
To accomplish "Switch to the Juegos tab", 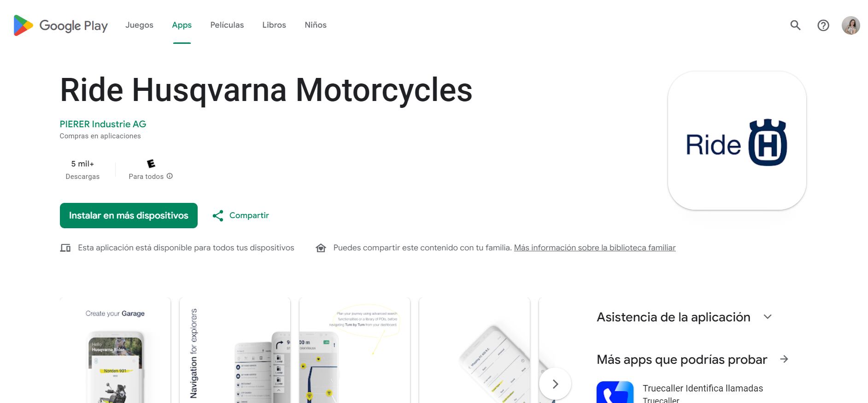I will click(x=139, y=25).
